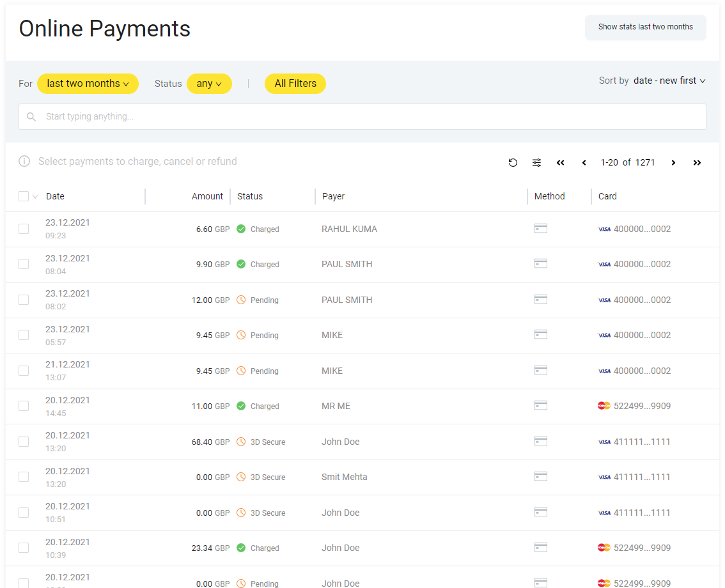The image size is (725, 588).
Task: Expand selection options arrow beside header checkbox
Action: [x=35, y=196]
